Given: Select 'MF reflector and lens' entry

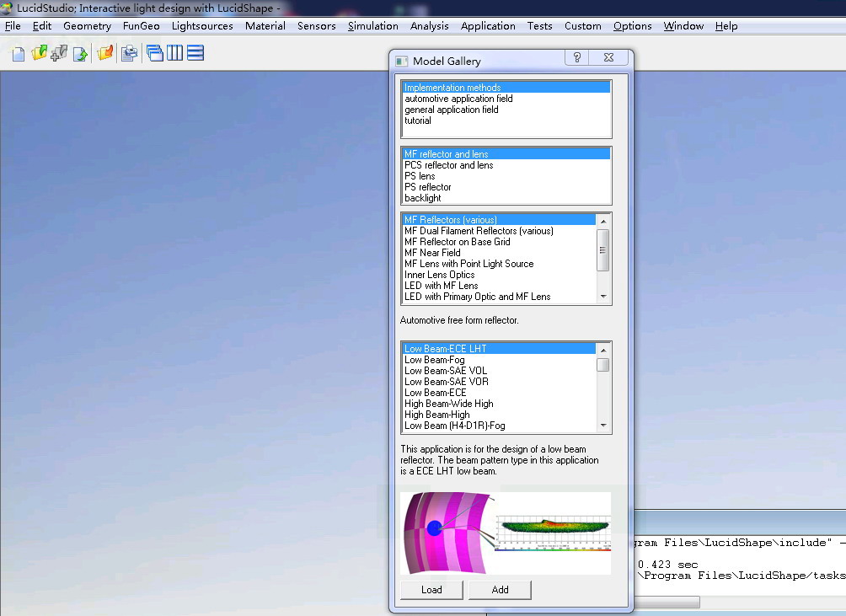Looking at the screenshot, I should pyautogui.click(x=506, y=153).
